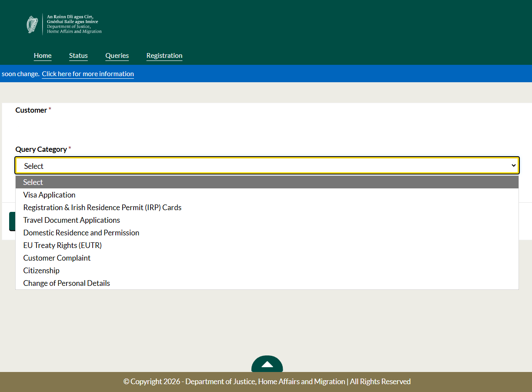Click the Department of Justice harp logo
Image resolution: width=532 pixels, height=392 pixels.
coord(33,24)
